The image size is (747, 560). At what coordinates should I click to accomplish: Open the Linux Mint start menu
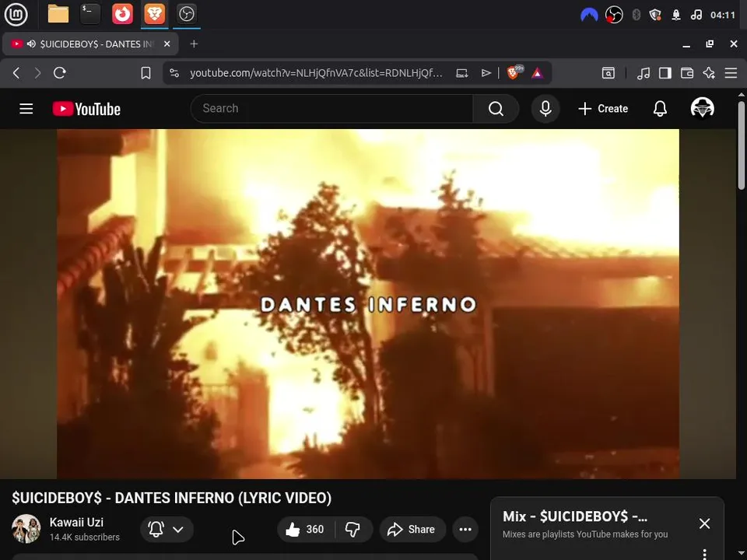pos(16,14)
